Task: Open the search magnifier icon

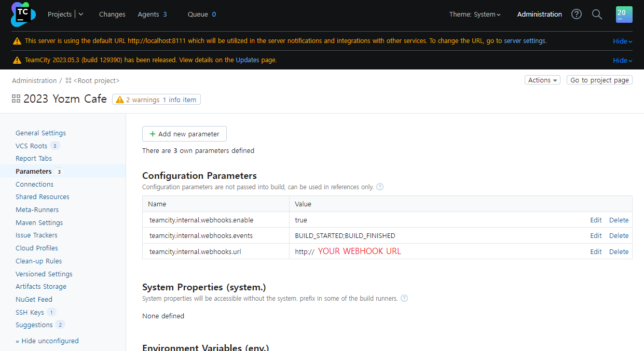Action: click(x=597, y=15)
